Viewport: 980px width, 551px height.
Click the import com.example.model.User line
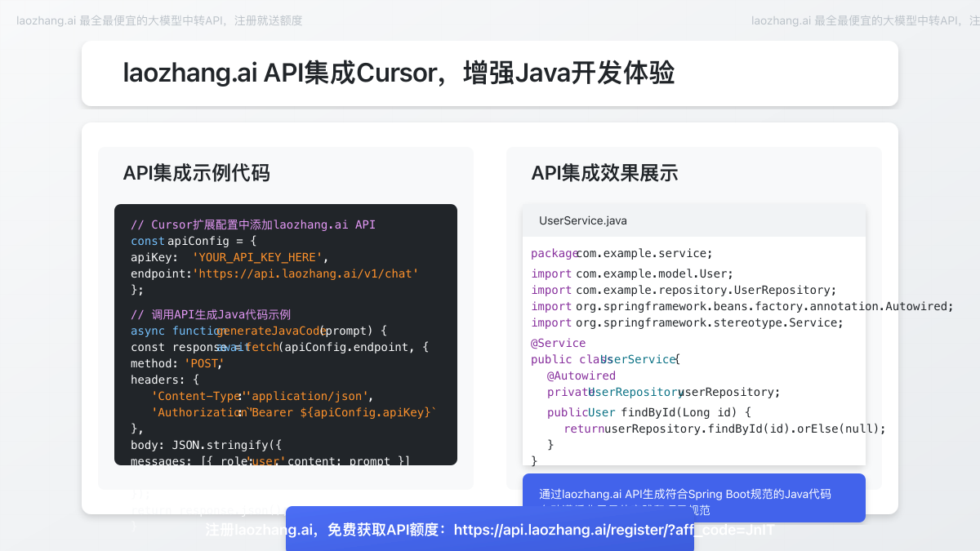[632, 273]
